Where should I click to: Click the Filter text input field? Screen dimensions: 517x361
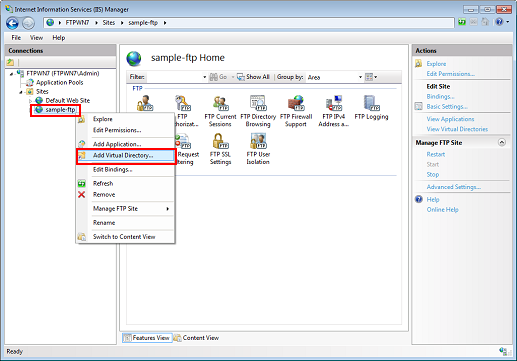[173, 77]
